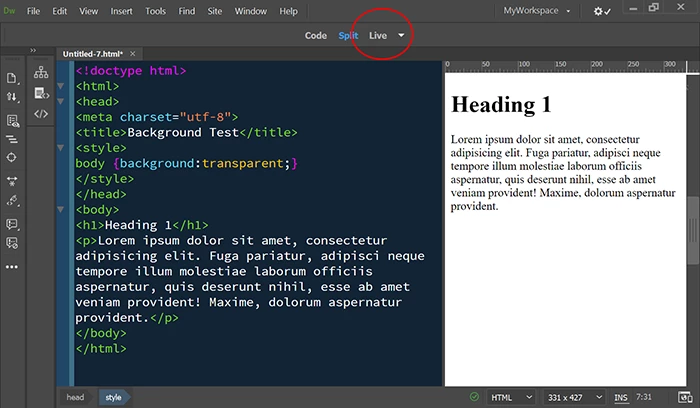Click the sync settings gear icon

[x=601, y=11]
